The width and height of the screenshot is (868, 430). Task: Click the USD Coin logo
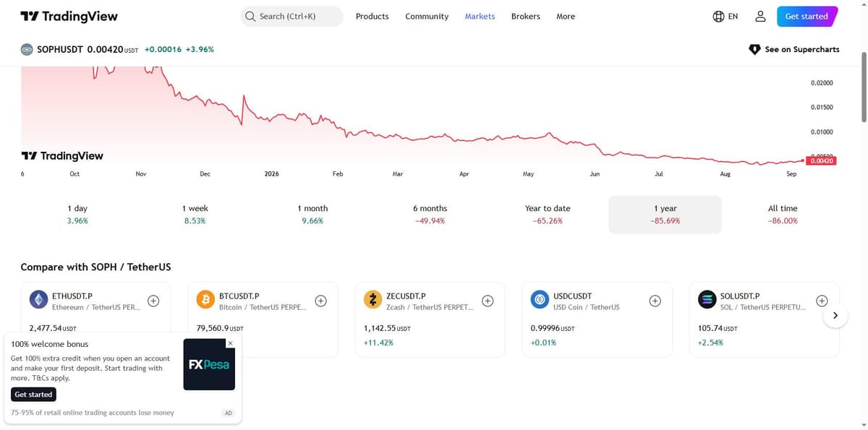pos(540,300)
